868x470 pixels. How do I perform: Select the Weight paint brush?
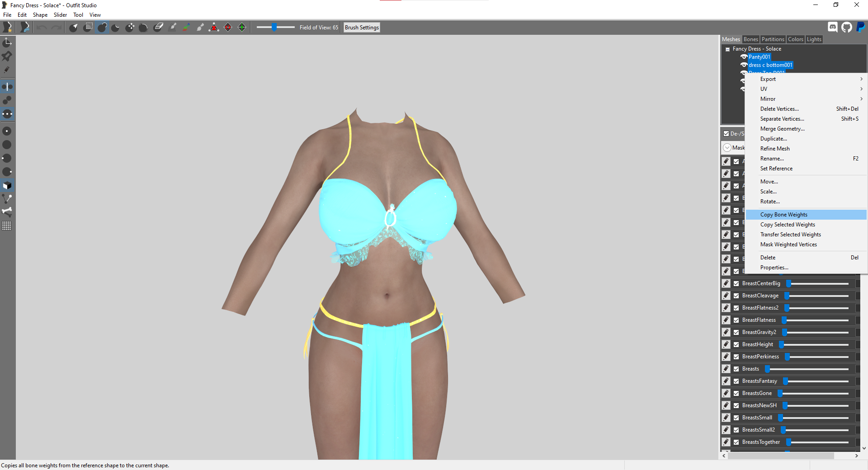(172, 28)
